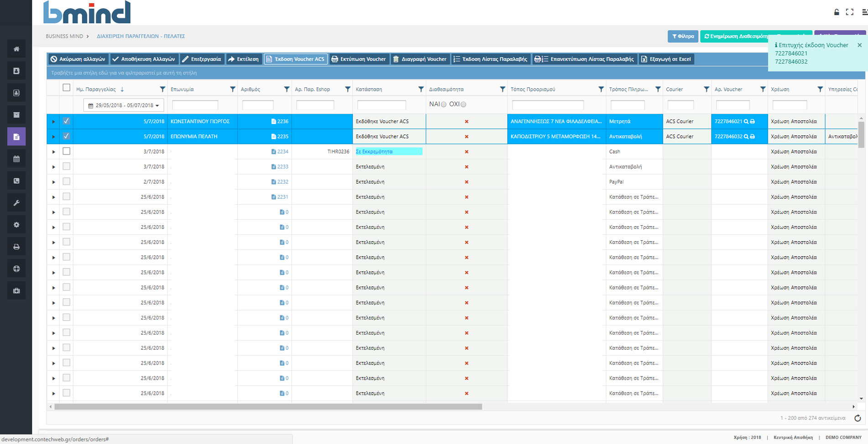Expand row of order 2234
The width and height of the screenshot is (868, 444).
click(x=53, y=152)
